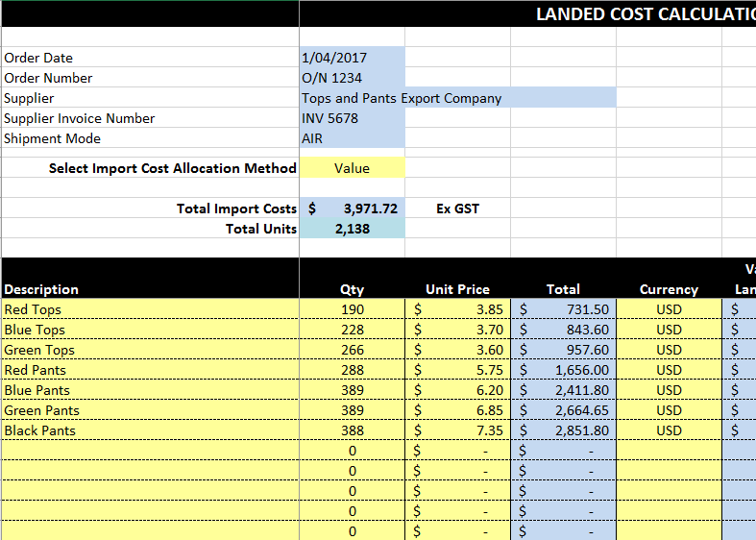The height and width of the screenshot is (540, 756).
Task: Click the Total column header
Action: (x=563, y=289)
